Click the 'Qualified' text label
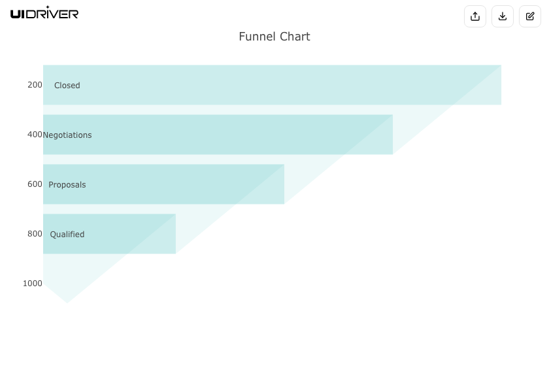This screenshot has width=549, height=392. pyautogui.click(x=67, y=235)
